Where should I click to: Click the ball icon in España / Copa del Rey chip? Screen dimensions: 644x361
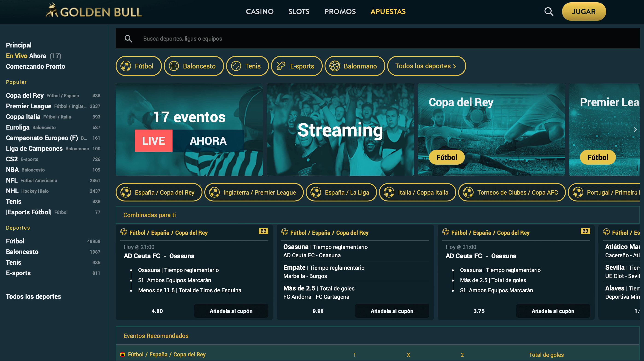coord(126,192)
